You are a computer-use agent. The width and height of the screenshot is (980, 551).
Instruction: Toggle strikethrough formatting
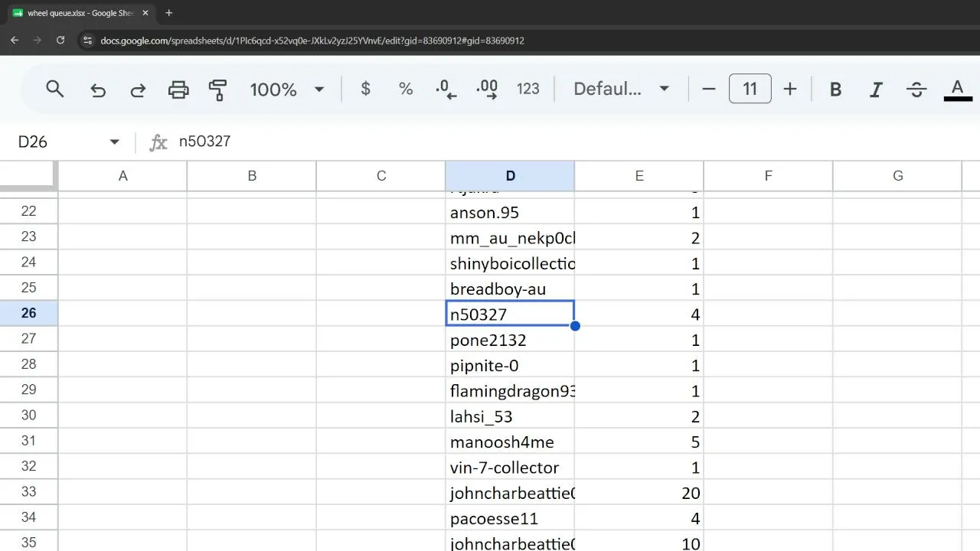[x=916, y=90]
